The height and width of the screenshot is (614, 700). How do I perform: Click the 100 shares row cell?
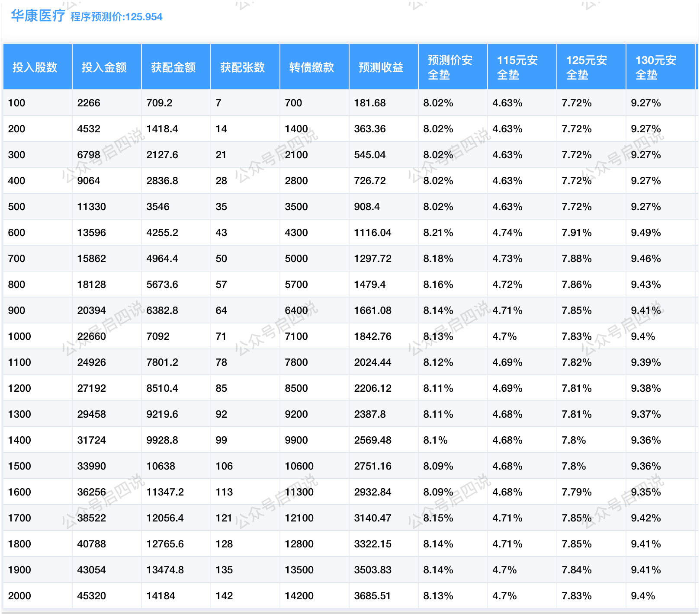point(17,103)
